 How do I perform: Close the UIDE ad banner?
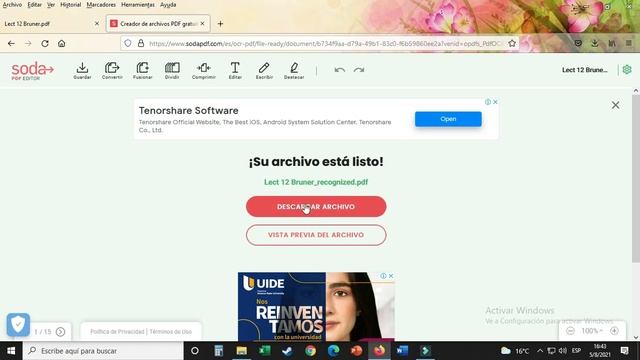point(391,276)
